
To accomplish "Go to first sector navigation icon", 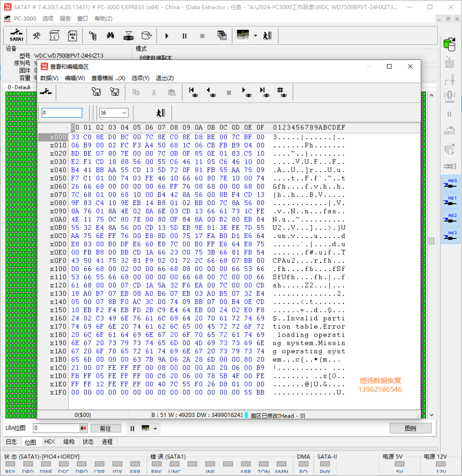I will pyautogui.click(x=193, y=92).
